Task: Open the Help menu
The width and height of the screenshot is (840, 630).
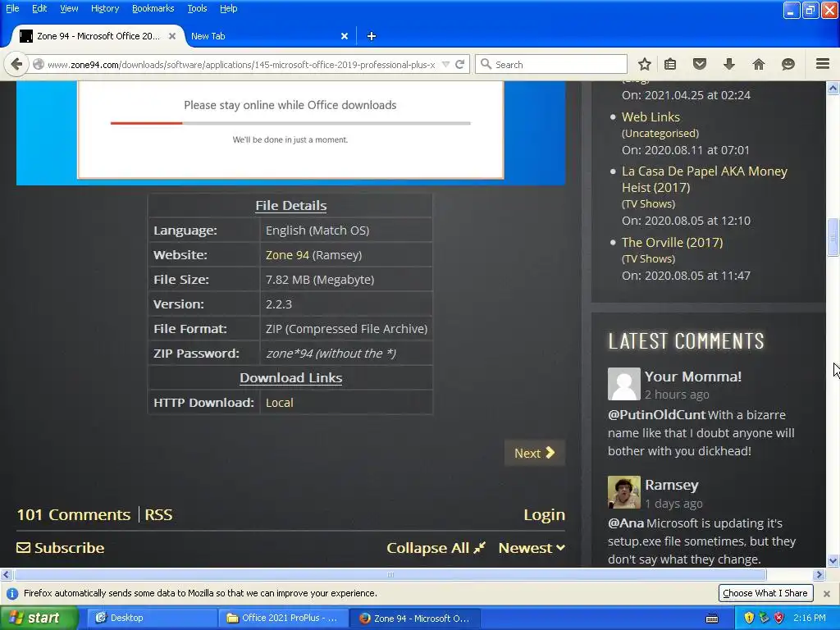Action: (x=229, y=8)
